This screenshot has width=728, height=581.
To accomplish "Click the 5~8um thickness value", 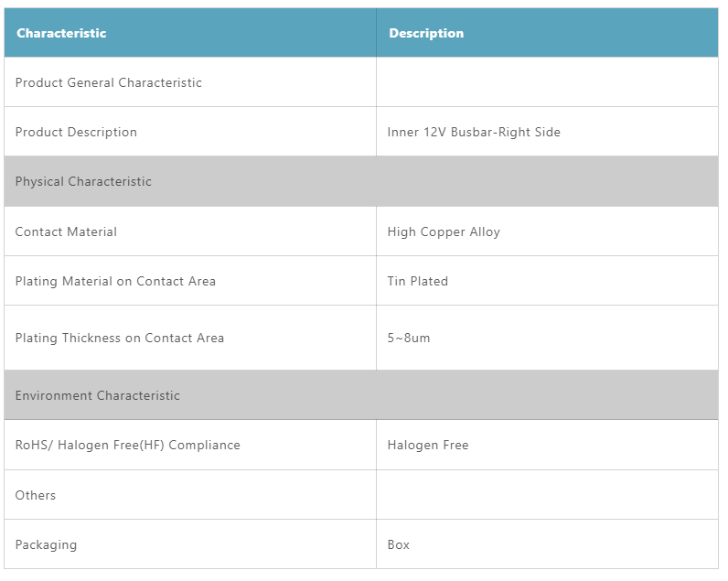I will click(x=409, y=338).
